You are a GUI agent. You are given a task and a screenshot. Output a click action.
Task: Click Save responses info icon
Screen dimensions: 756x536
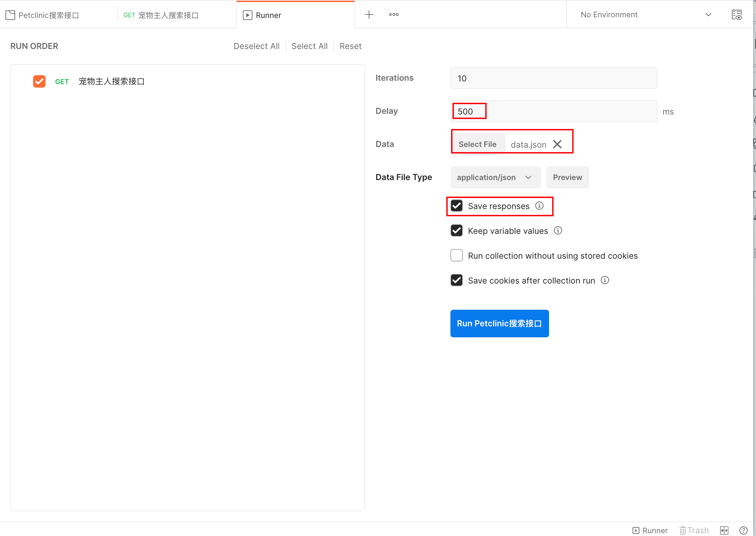[x=539, y=206]
